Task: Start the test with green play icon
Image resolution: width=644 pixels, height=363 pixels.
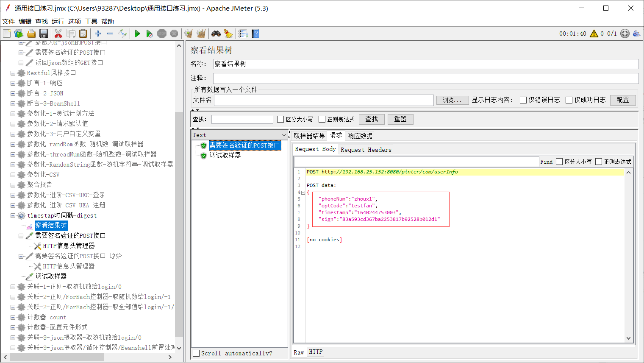Action: click(137, 34)
